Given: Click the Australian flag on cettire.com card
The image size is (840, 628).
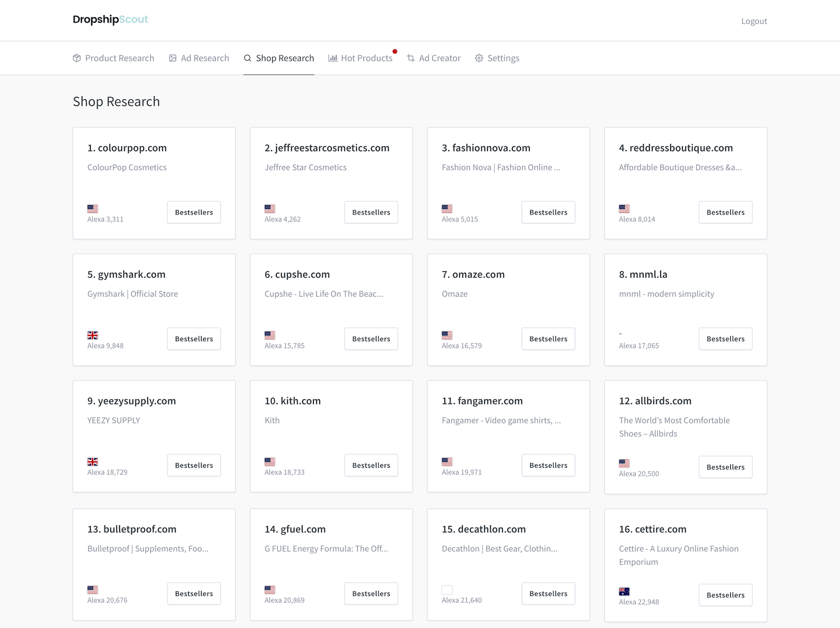Looking at the screenshot, I should point(624,592).
